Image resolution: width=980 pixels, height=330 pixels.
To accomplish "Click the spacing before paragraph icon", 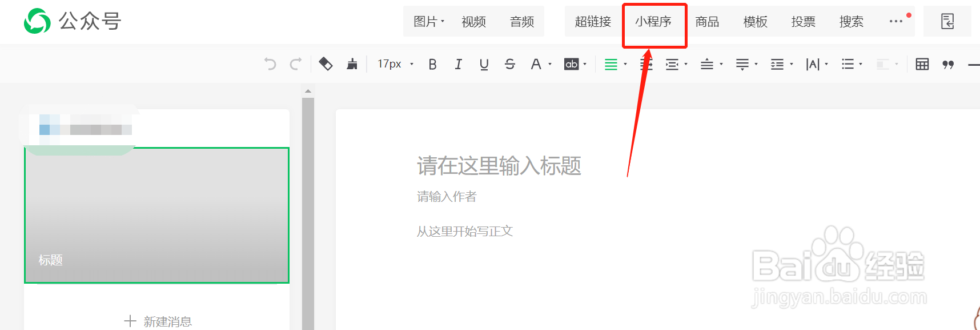I will (x=707, y=65).
